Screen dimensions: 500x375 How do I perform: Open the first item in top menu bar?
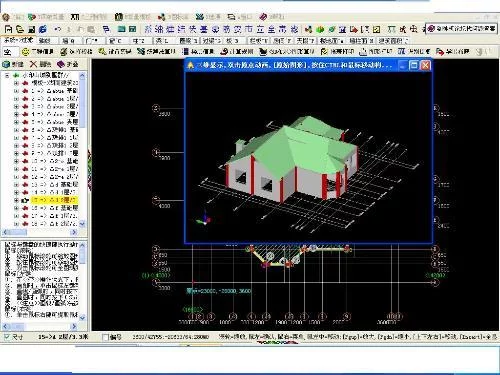click(13, 16)
